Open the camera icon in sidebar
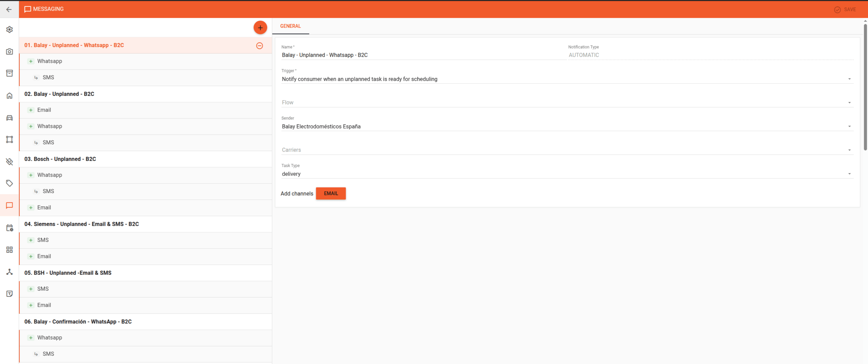 [9, 51]
